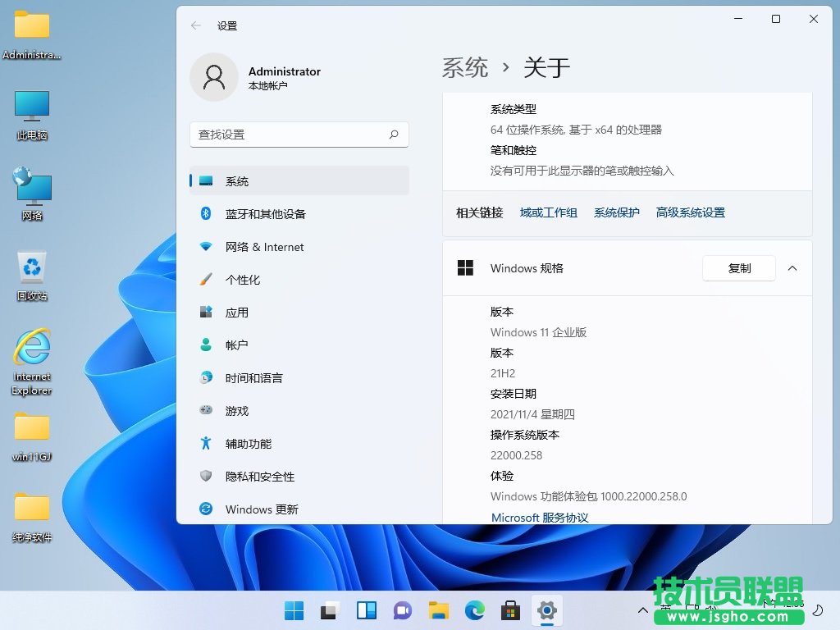Go to Windows Update section

(x=262, y=509)
